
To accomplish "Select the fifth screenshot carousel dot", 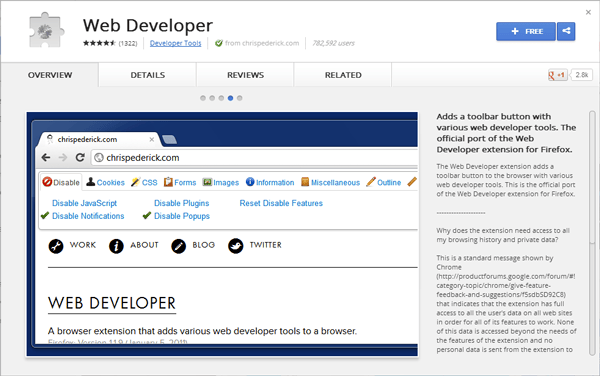I will [240, 98].
